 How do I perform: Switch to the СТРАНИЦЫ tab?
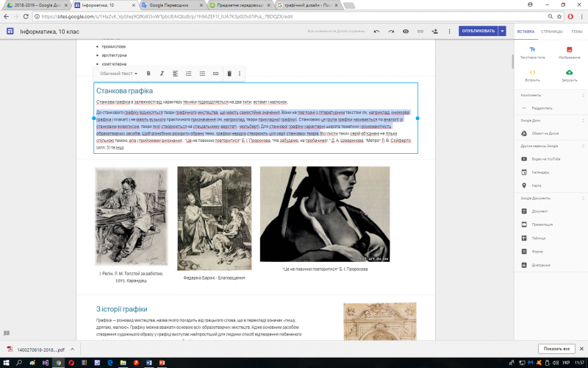[x=551, y=32]
